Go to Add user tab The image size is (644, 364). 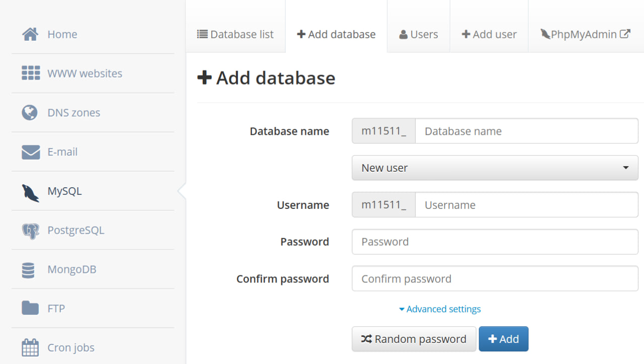[x=489, y=34]
